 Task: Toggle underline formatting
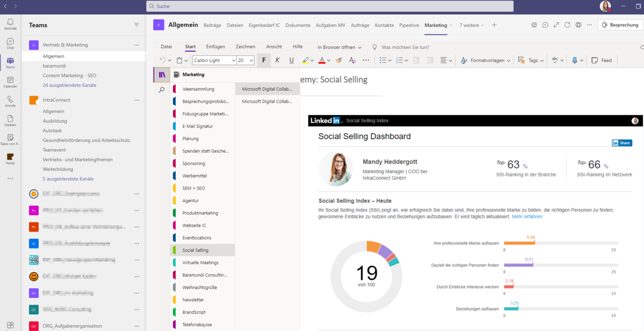point(292,60)
